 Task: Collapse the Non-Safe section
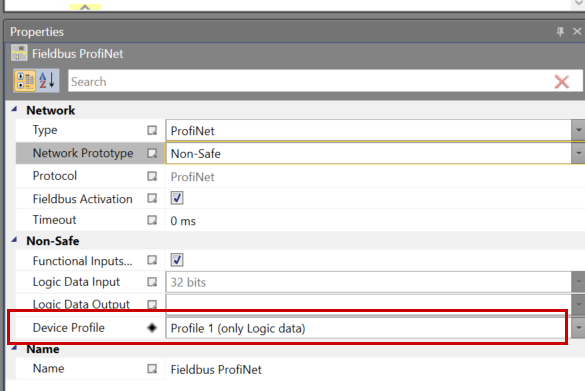[14, 240]
